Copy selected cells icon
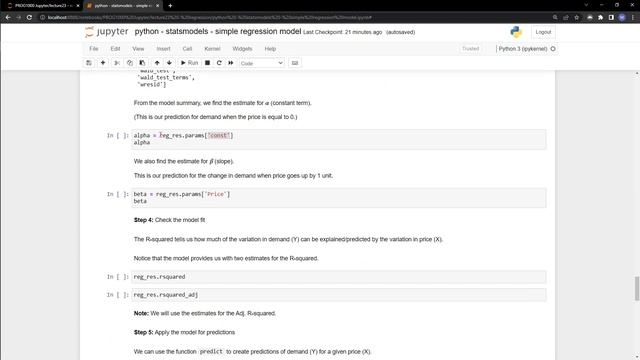This screenshot has height=360, width=640. coord(130,63)
